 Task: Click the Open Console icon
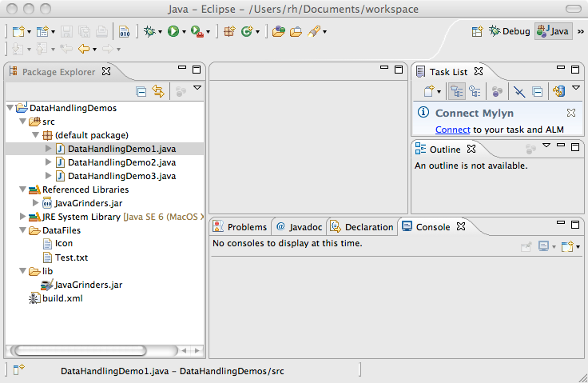coord(567,247)
